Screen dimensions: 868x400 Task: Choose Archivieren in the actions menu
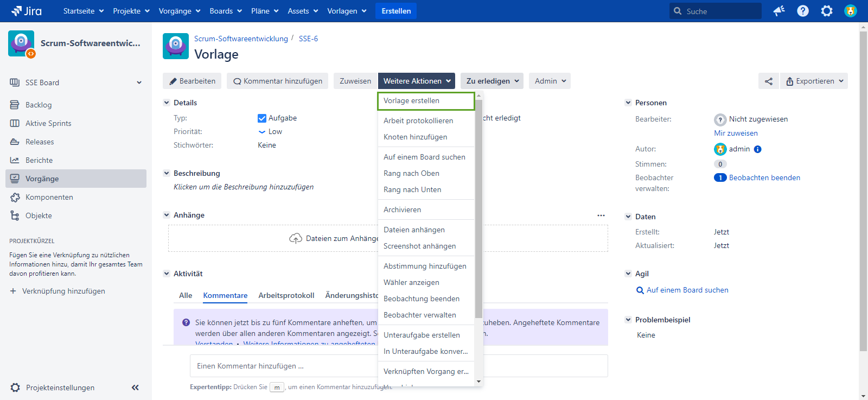(x=402, y=210)
